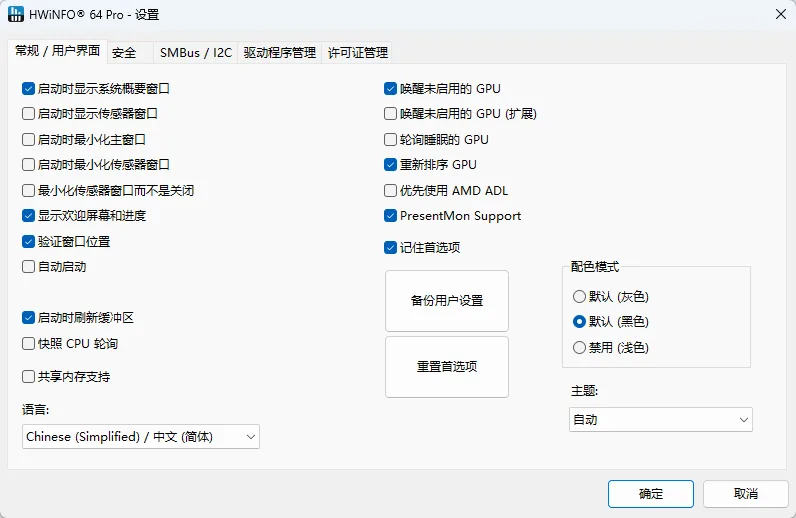This screenshot has width=796, height=518.
Task: Close the HWiNFO settings dialog
Action: point(781,14)
